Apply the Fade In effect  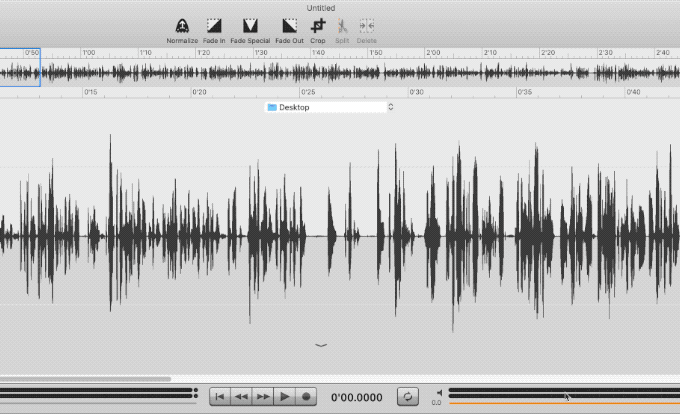[x=214, y=31]
